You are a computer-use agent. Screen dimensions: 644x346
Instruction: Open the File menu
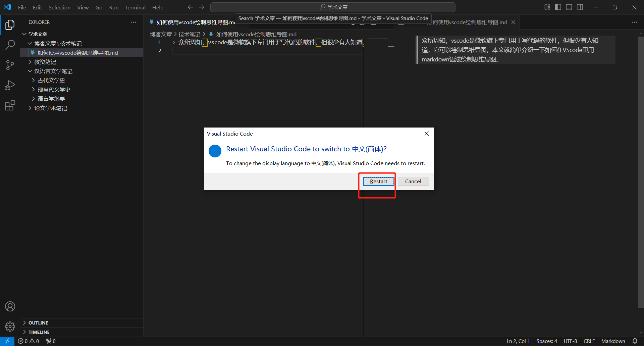click(x=22, y=7)
